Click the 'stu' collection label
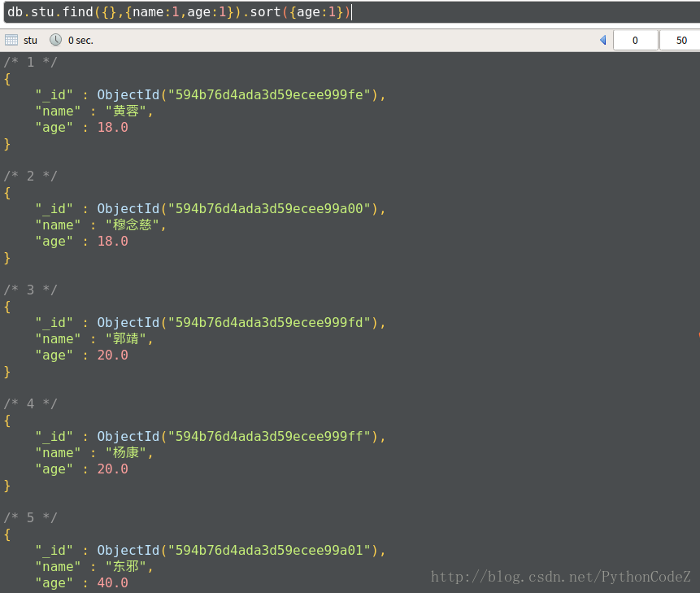Image resolution: width=700 pixels, height=593 pixels. (30, 41)
